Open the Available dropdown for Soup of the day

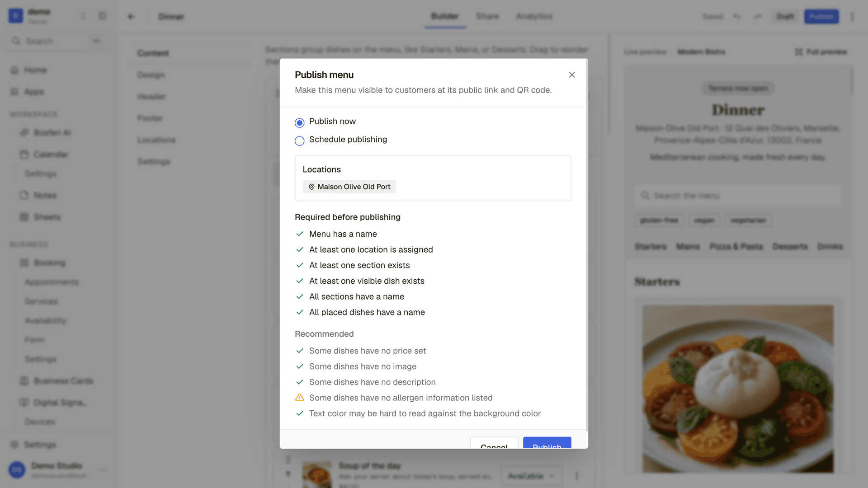[x=531, y=476]
